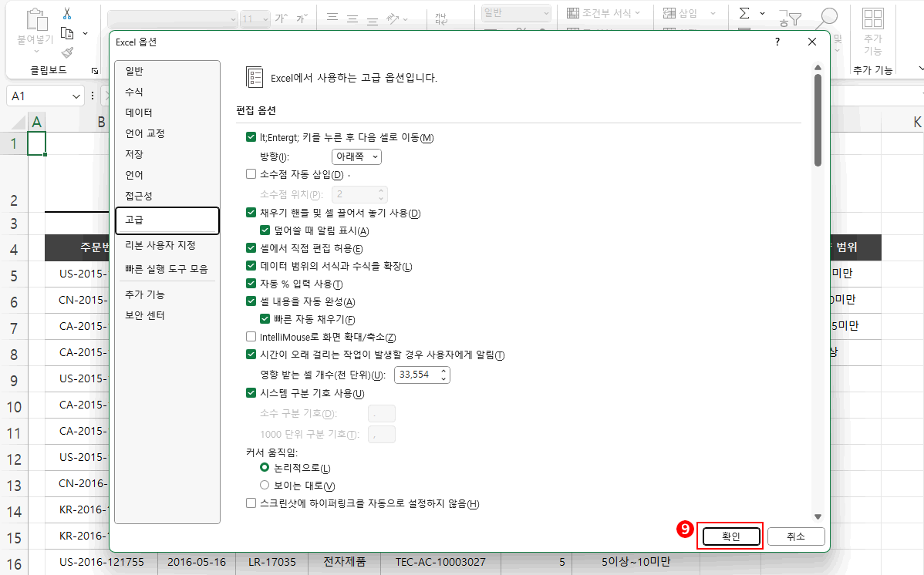Open the font size dropdown
This screenshot has width=924, height=575.
coord(265,19)
